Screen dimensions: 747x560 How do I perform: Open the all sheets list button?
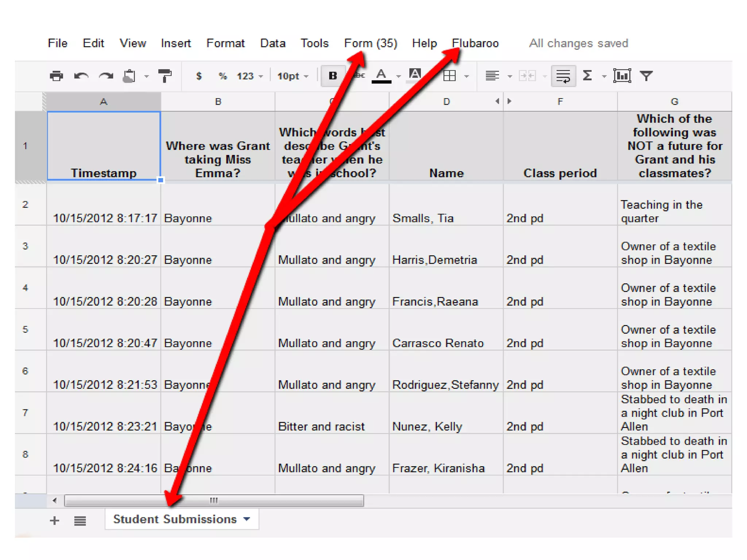pyautogui.click(x=80, y=521)
